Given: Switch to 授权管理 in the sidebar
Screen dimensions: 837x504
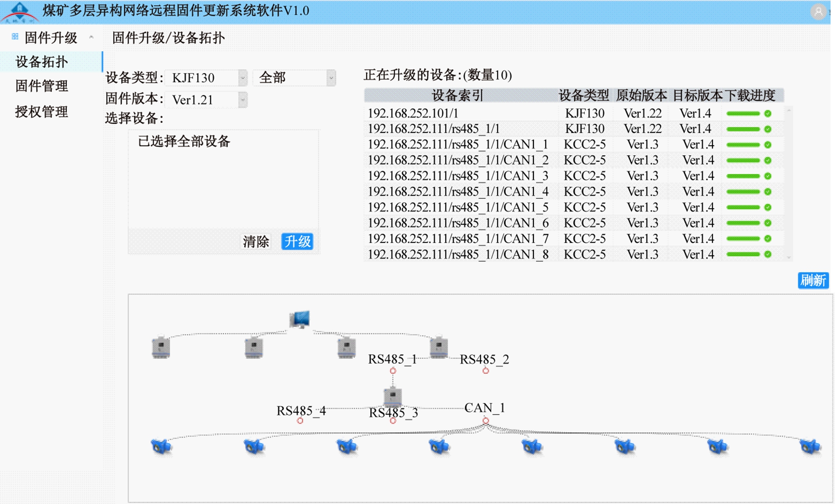Looking at the screenshot, I should click(42, 111).
